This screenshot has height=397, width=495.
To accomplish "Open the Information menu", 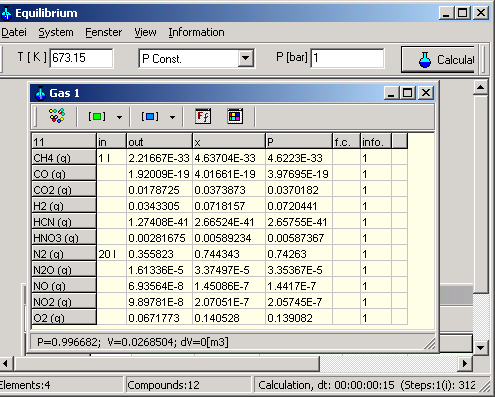I will coord(196,32).
